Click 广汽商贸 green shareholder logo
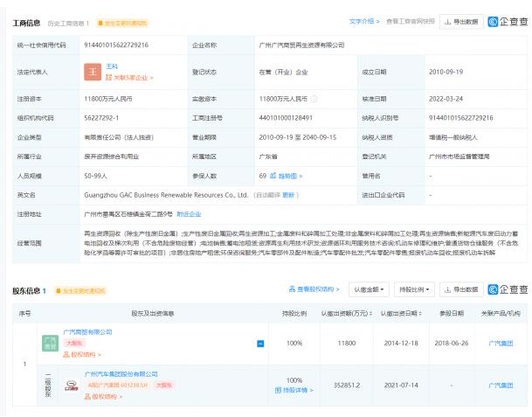The image size is (532, 417). coord(50,343)
